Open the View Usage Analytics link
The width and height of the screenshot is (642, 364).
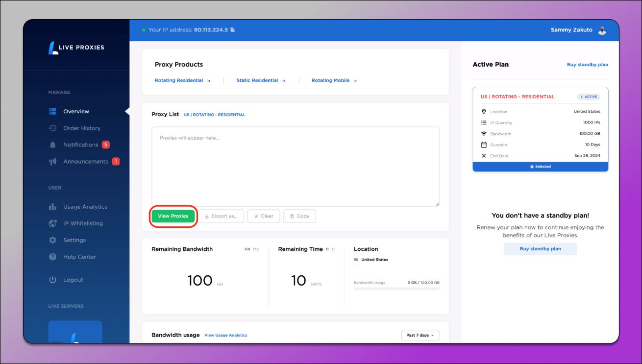pos(226,335)
